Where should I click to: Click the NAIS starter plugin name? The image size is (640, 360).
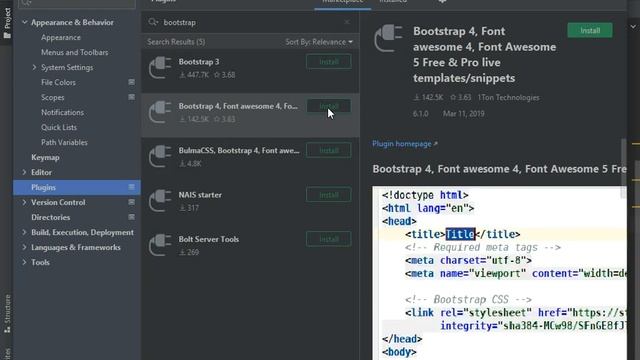click(x=200, y=195)
